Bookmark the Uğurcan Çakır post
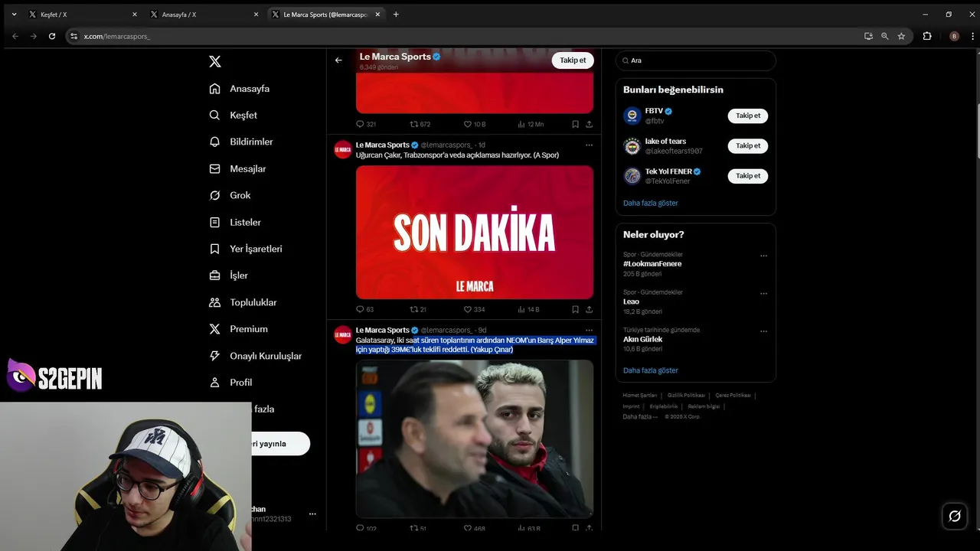Viewport: 980px width, 551px height. pos(575,309)
